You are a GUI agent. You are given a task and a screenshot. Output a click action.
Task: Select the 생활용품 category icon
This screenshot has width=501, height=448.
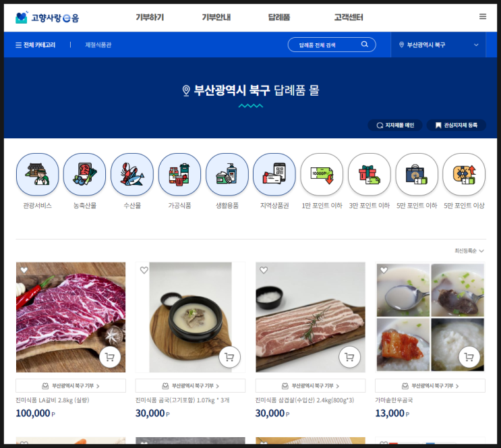(x=227, y=174)
